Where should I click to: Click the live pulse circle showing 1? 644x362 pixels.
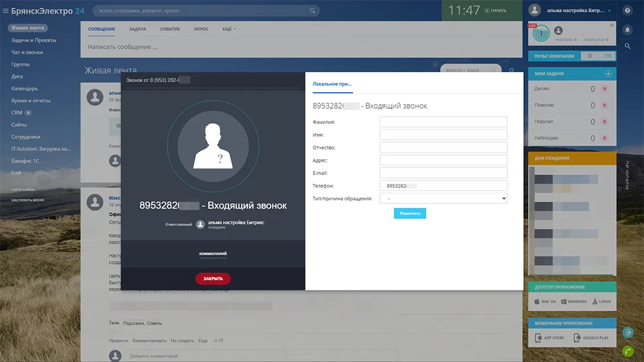(x=541, y=34)
